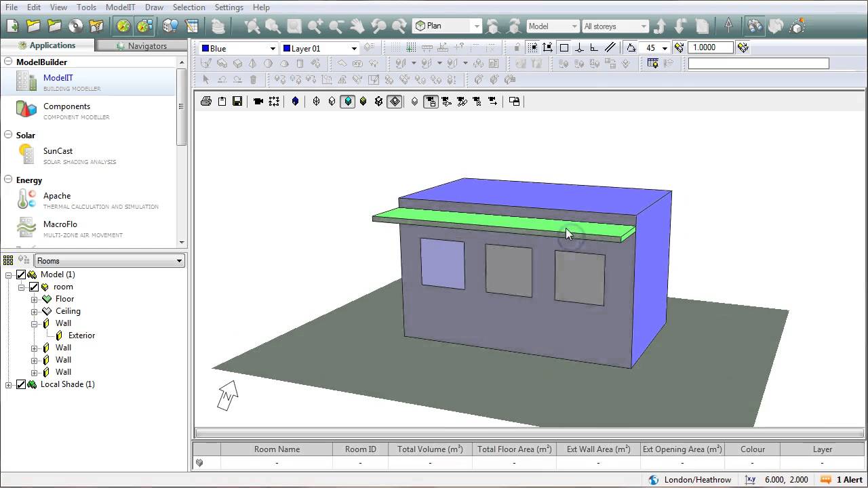Screen dimensions: 868x488
Task: Expand the Floor tree node
Action: 34,299
